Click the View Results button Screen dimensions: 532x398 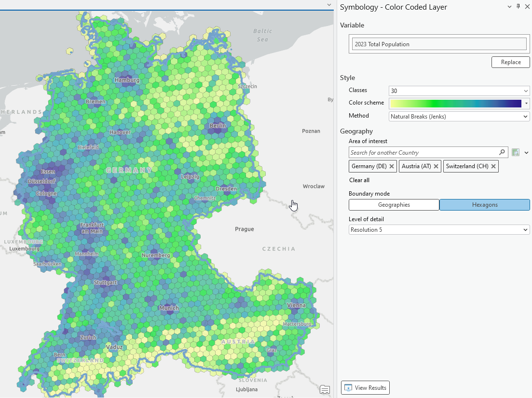(x=365, y=387)
